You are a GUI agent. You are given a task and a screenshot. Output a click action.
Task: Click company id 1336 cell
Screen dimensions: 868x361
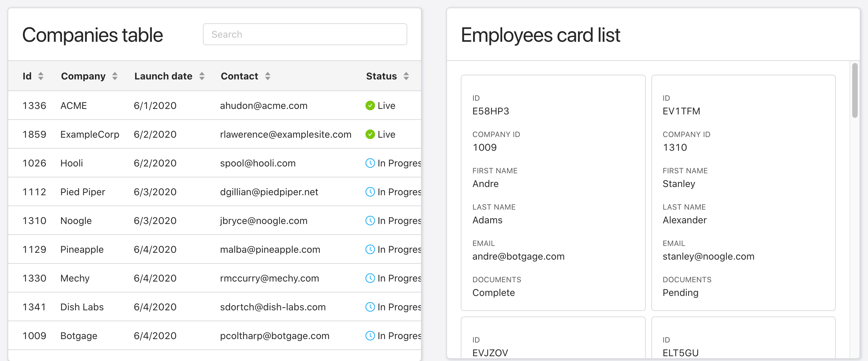click(x=34, y=105)
